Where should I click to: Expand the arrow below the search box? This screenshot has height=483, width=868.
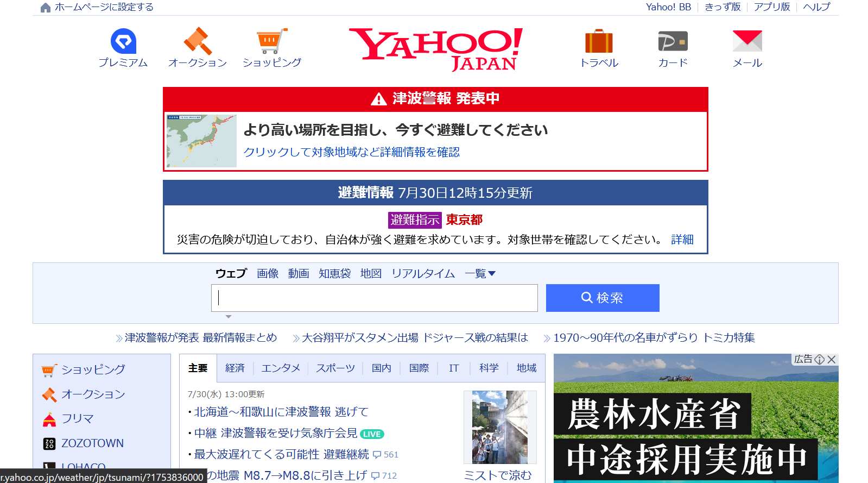(229, 316)
